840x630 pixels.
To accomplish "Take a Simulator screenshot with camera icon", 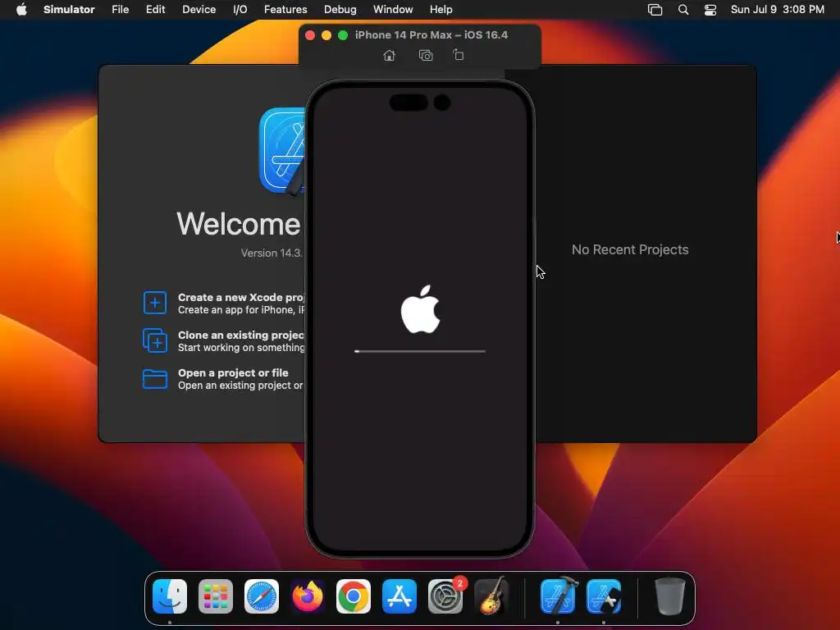I will coord(426,55).
